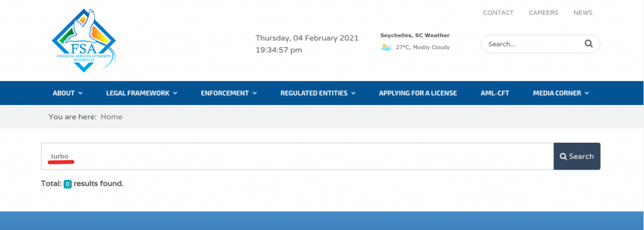
Task: Expand the Legal Framework dropdown
Action: 142,93
